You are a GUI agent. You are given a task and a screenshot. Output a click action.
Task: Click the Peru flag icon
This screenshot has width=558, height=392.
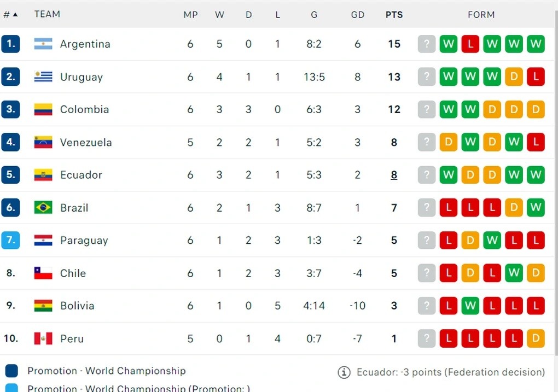[x=43, y=338]
